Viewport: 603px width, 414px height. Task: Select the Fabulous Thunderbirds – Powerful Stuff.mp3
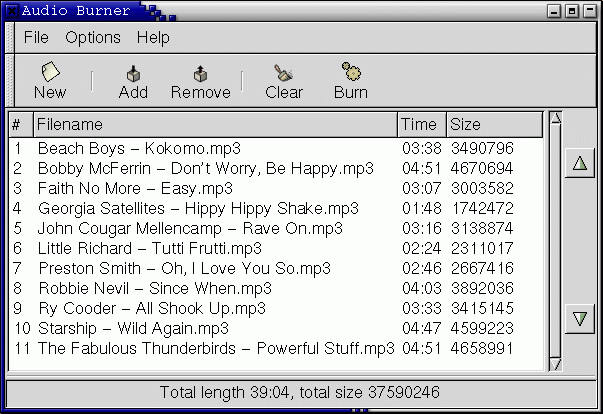(216, 348)
